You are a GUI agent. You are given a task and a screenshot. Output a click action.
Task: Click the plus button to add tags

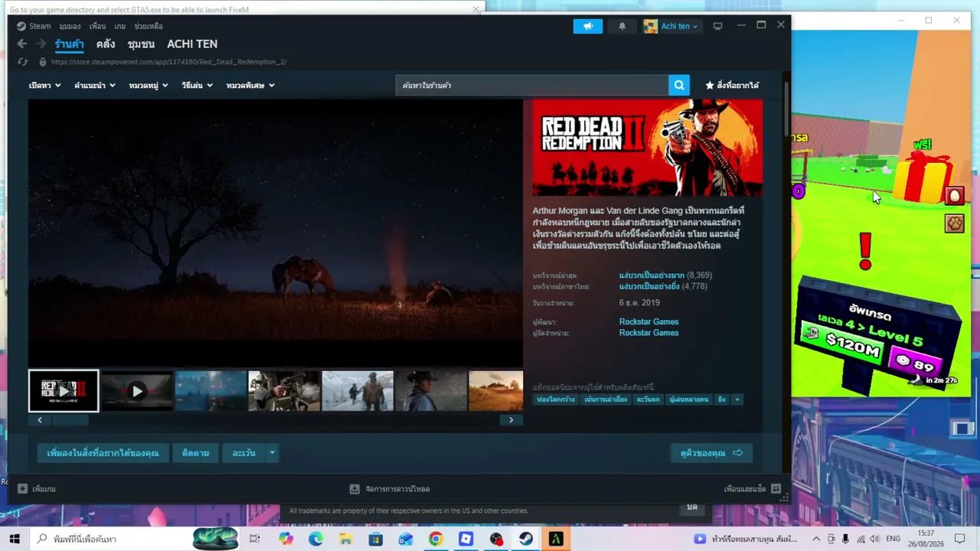737,399
